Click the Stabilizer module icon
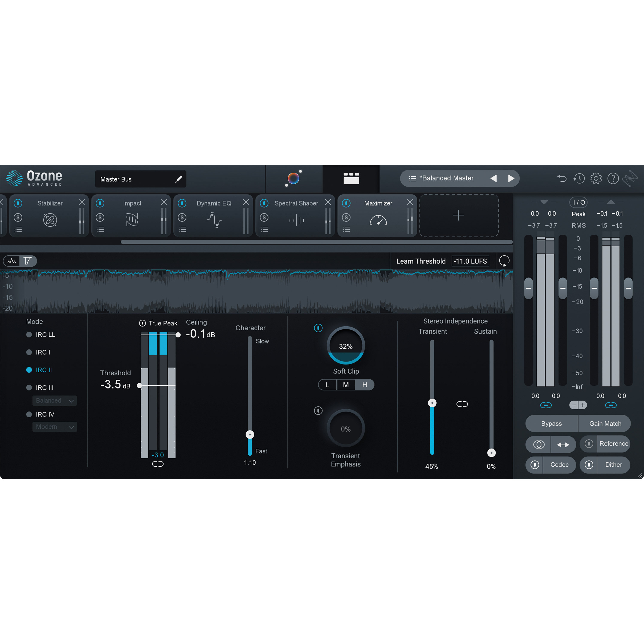Screen dimensions: 644x644 (50, 220)
